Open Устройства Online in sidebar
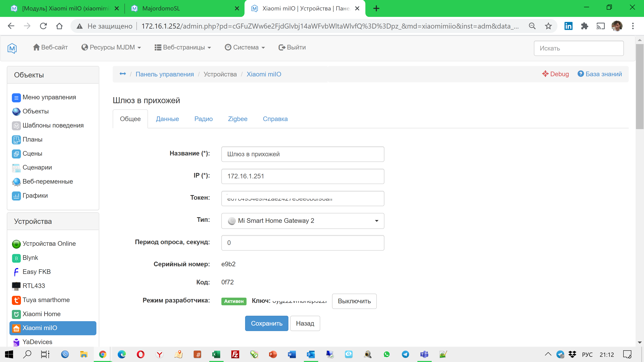Viewport: 644px width, 362px height. coord(49,244)
